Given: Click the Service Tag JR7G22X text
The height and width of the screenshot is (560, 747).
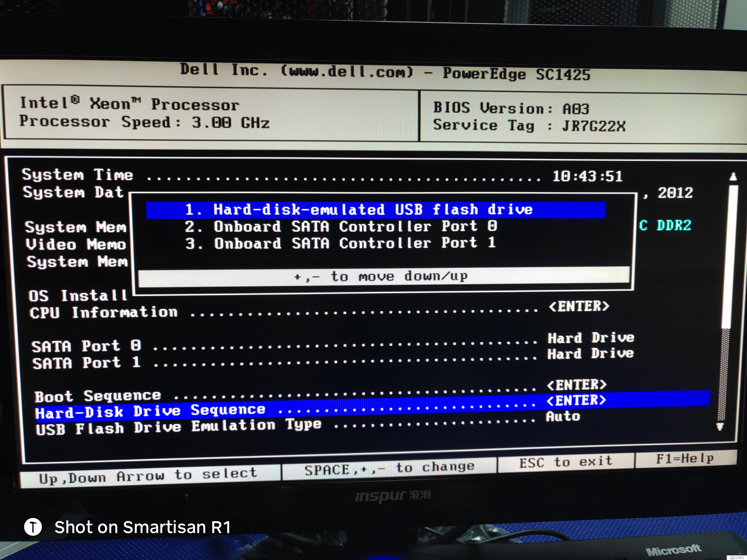Looking at the screenshot, I should click(x=529, y=126).
